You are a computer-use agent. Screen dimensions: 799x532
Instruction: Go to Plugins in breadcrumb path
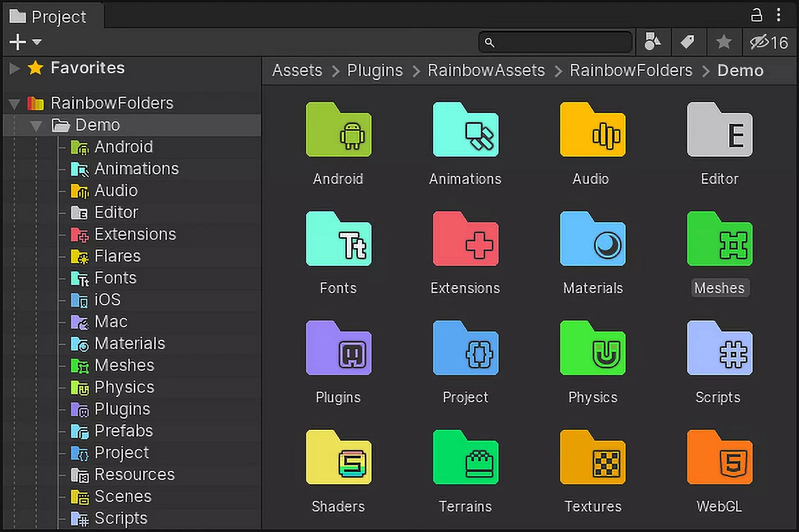(x=375, y=70)
